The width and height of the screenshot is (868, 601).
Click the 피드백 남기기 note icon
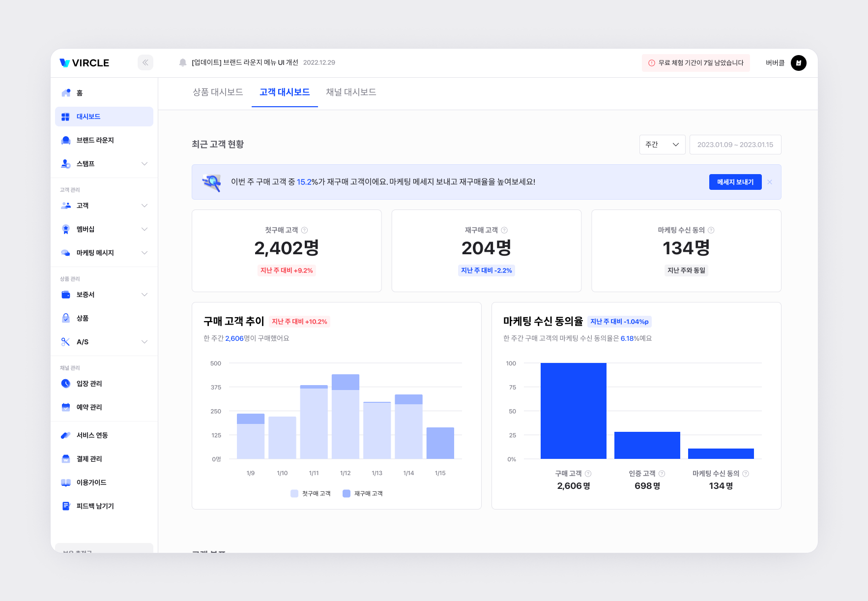[66, 506]
